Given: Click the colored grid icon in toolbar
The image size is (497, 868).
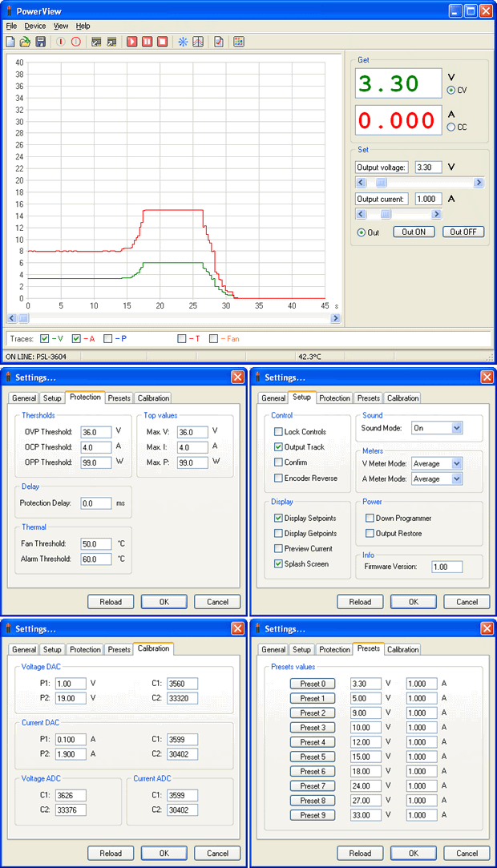Looking at the screenshot, I should tap(239, 42).
